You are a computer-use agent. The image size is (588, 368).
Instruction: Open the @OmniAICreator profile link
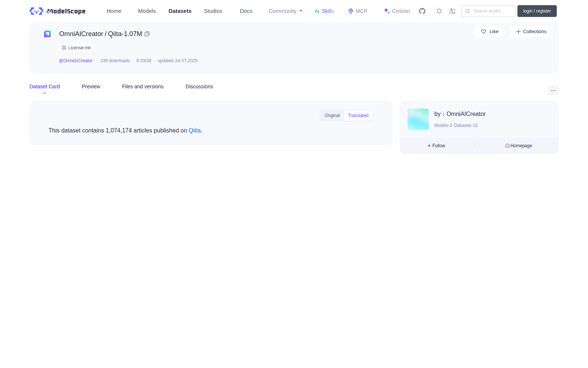click(x=76, y=61)
